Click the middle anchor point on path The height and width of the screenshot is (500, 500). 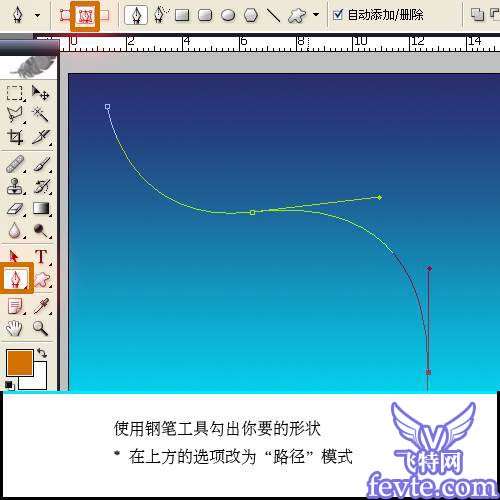coord(252,212)
